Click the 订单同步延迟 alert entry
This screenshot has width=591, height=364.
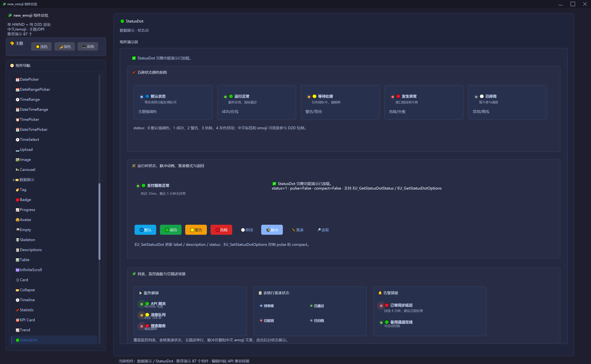click(400, 308)
